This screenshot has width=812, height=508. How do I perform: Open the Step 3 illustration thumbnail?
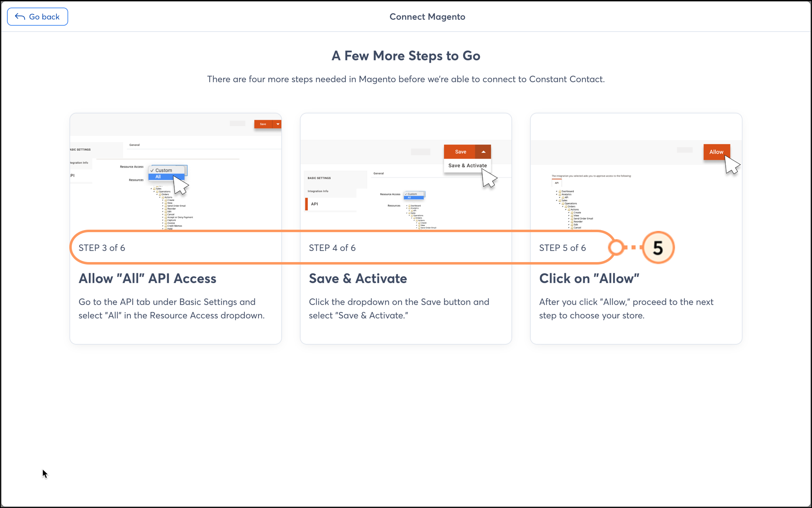pos(175,172)
